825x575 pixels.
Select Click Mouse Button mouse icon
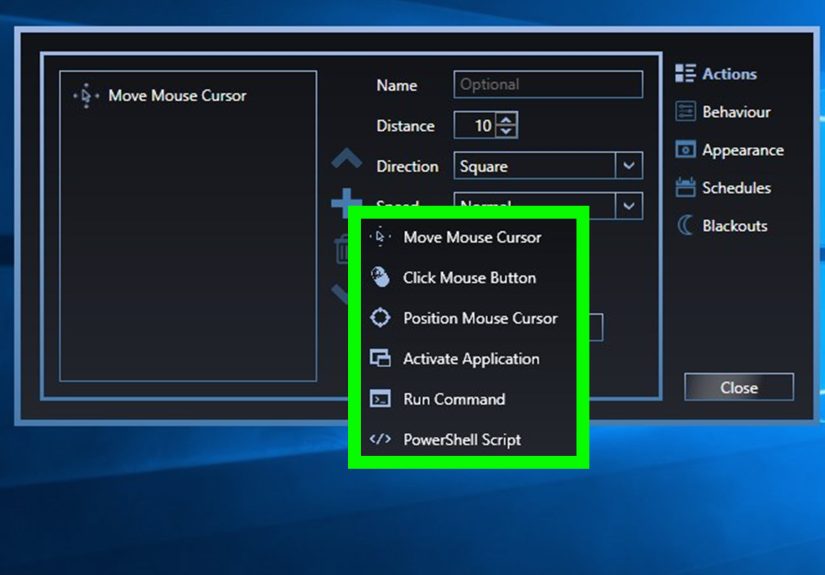[x=380, y=278]
